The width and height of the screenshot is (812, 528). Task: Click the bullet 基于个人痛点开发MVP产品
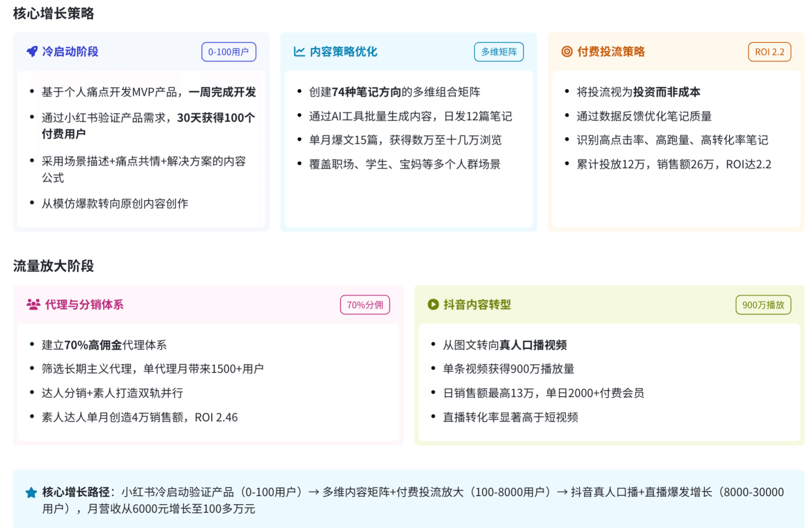coord(149,92)
